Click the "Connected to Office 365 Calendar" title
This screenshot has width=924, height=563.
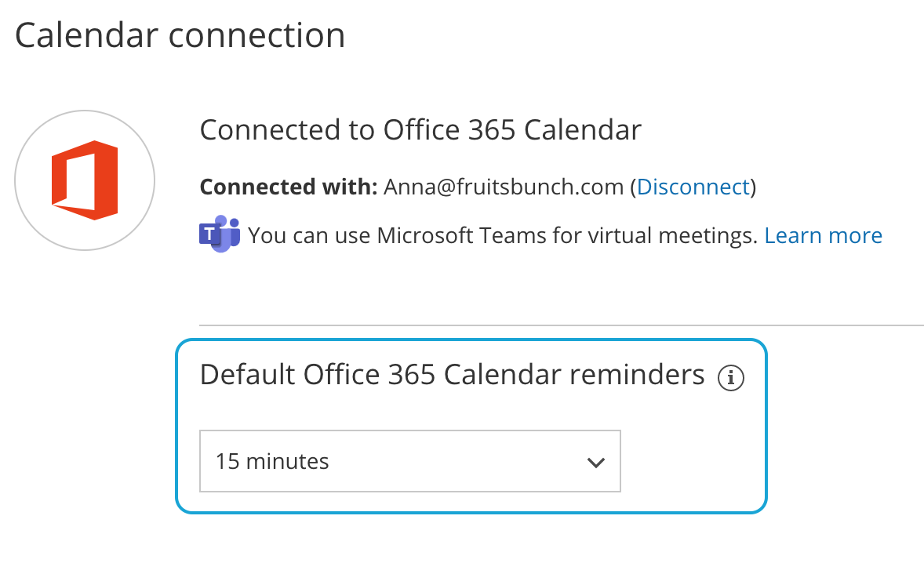pyautogui.click(x=420, y=129)
